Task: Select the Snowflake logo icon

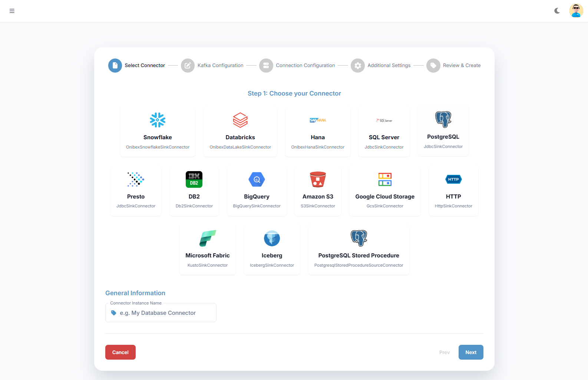Action: coord(158,120)
